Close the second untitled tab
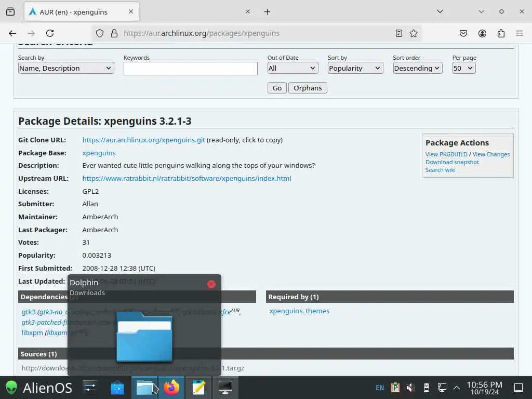The height and width of the screenshot is (399, 532). [x=248, y=11]
